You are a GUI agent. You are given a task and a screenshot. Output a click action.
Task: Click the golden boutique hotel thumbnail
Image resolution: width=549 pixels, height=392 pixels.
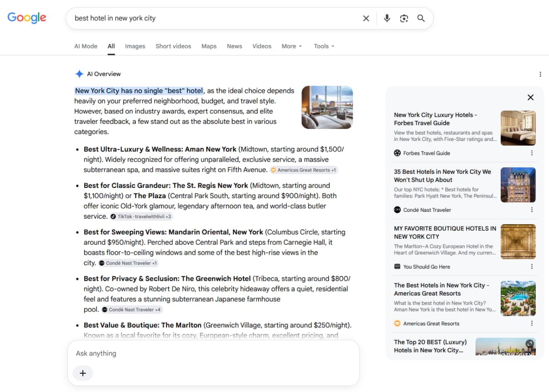click(x=518, y=242)
